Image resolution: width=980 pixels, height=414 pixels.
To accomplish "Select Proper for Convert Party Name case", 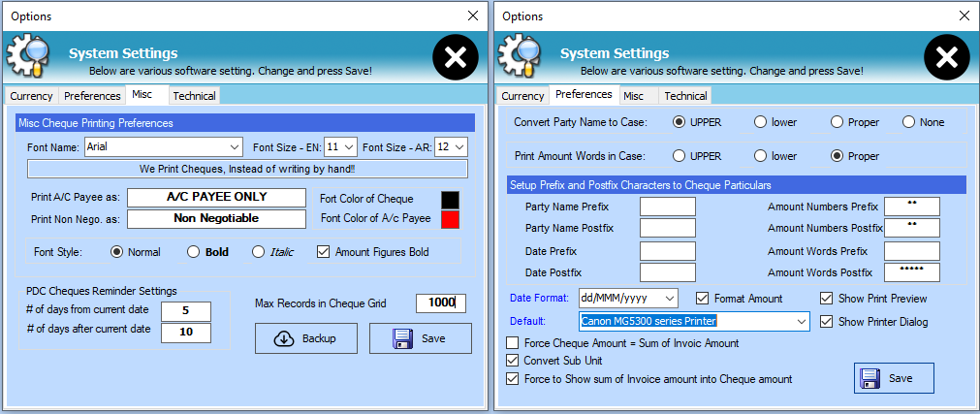I will point(837,122).
